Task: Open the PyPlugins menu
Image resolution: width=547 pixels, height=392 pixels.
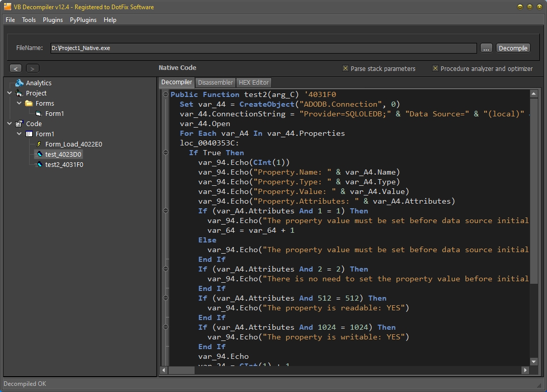Action: click(83, 20)
